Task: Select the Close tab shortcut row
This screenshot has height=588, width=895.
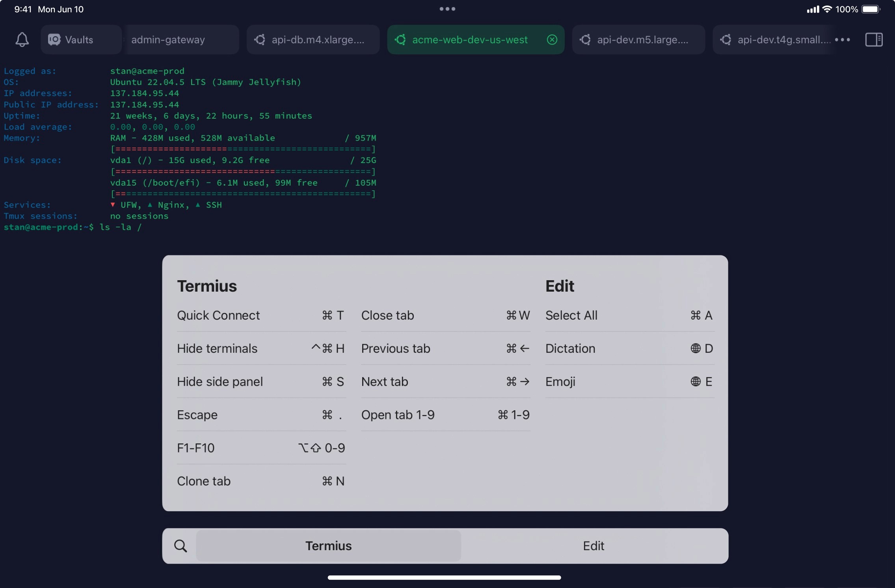Action: click(445, 315)
